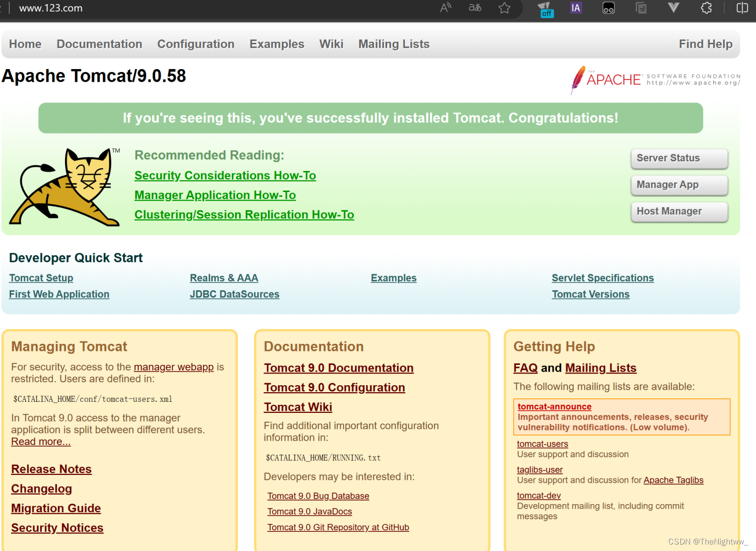Click '$CATALINA_HOME/conf/tomcat-users.xml' path text
This screenshot has width=756, height=551.
[93, 399]
